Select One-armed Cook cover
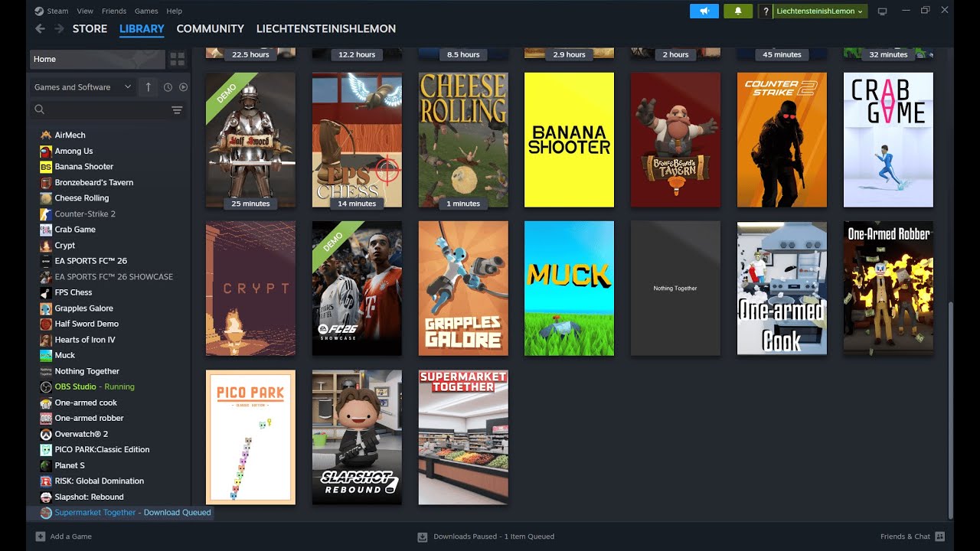This screenshot has height=551, width=980. click(782, 289)
